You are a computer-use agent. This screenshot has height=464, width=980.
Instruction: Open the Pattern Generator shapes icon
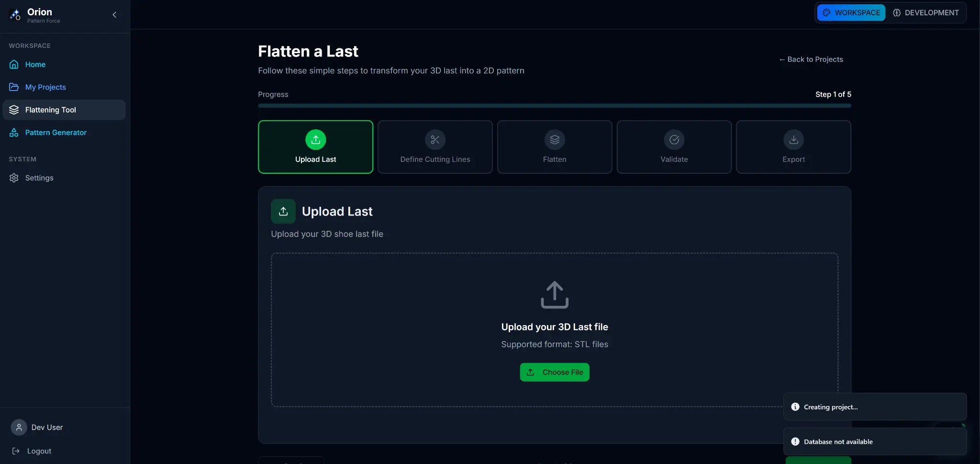pos(14,133)
